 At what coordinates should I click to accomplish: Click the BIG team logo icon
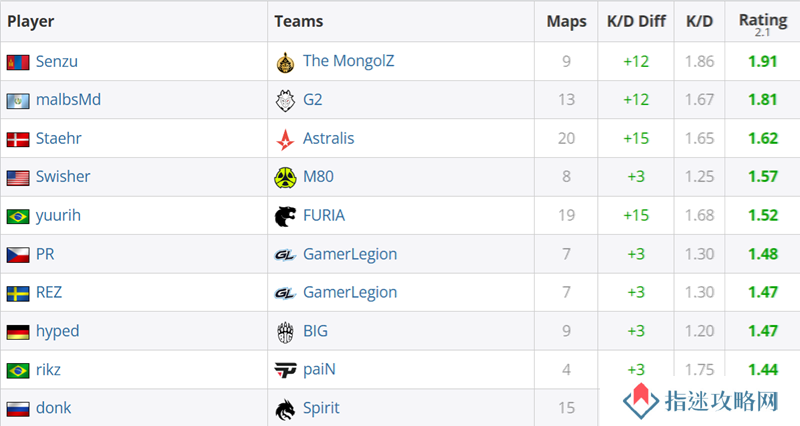[x=285, y=332]
